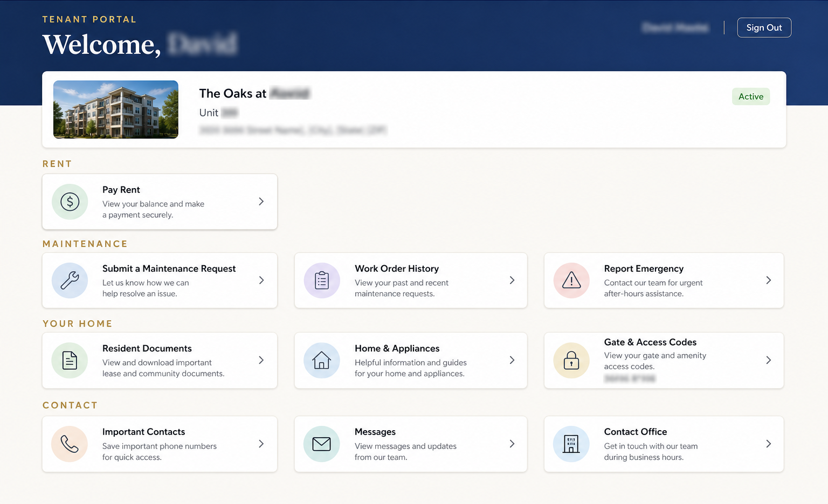828x504 pixels.
Task: Click 'View messages and updates' description
Action: (x=405, y=446)
